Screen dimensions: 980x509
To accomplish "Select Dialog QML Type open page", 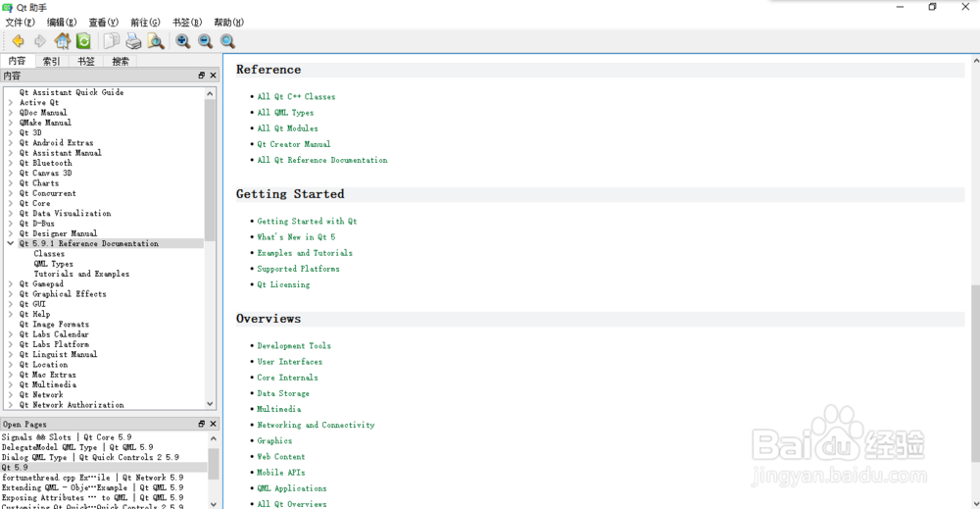I will click(x=90, y=457).
